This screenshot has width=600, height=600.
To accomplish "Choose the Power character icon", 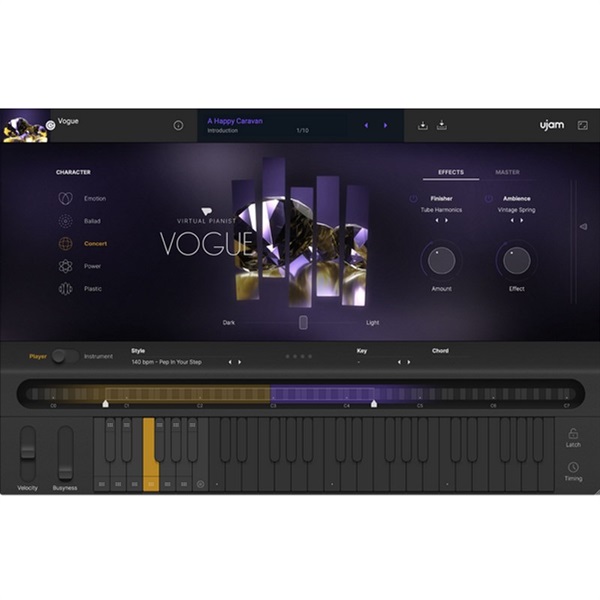I will pos(66,266).
